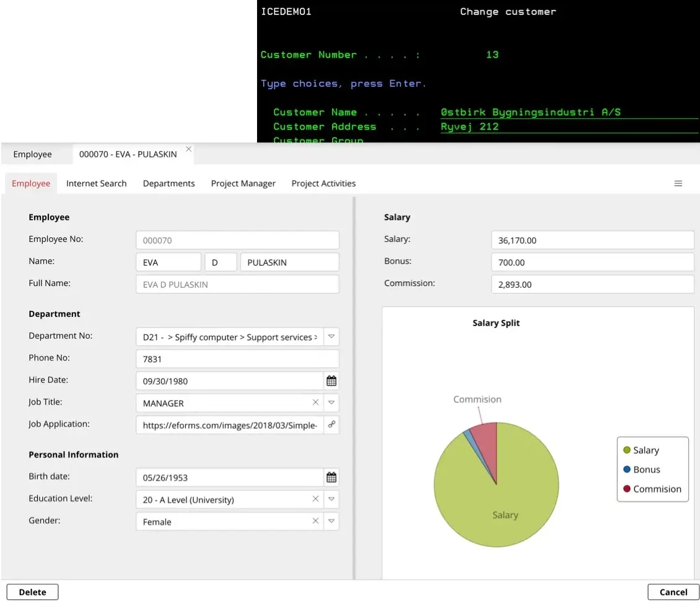Viewport: 700px width, 603px height.
Task: Edit the Phone No field
Action: pyautogui.click(x=237, y=358)
